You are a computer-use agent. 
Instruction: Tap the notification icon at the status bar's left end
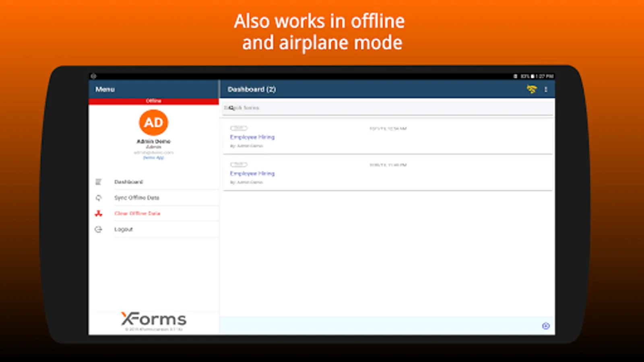tap(93, 76)
